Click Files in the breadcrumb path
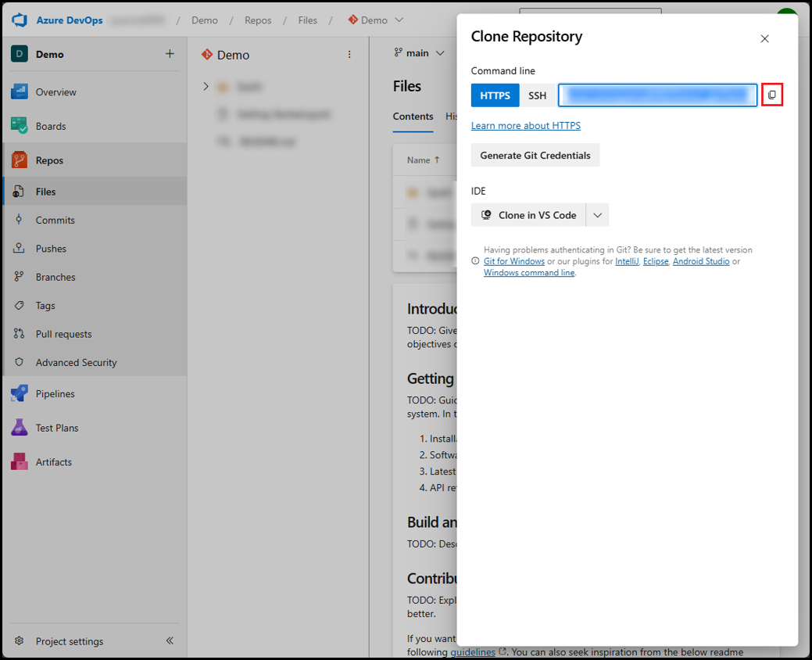The height and width of the screenshot is (660, 812). (307, 20)
